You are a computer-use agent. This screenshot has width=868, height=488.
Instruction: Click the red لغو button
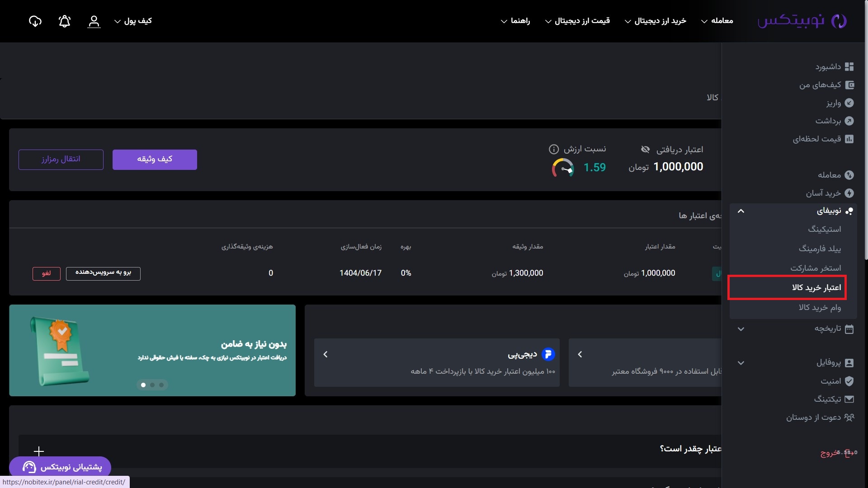(x=46, y=273)
